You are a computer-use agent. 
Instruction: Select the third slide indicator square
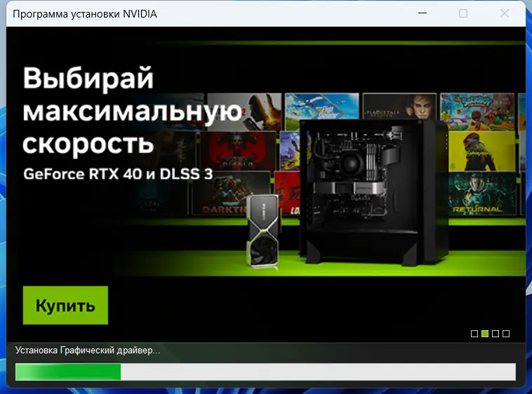pos(496,334)
